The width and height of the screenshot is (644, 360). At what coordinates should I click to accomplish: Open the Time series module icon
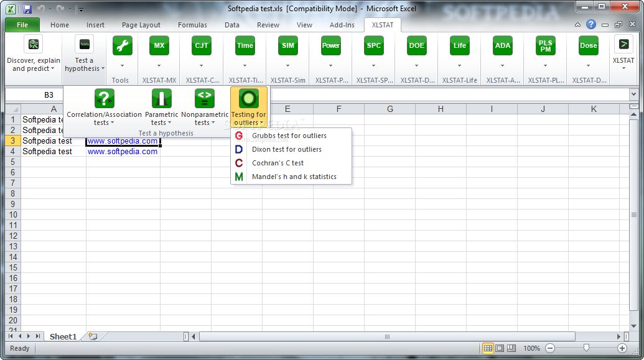pos(245,45)
